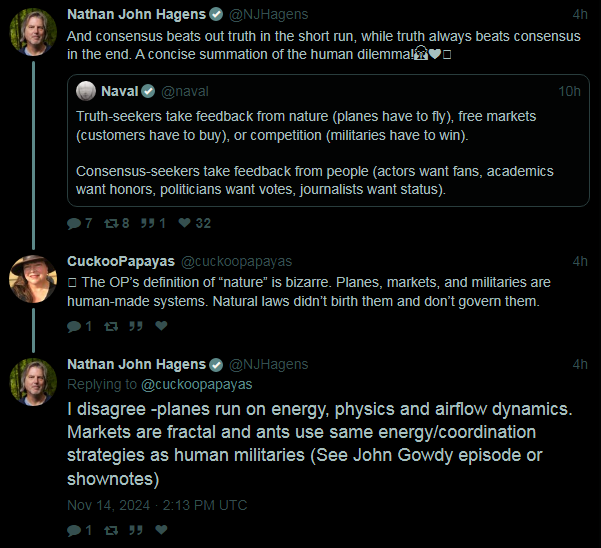Screen dimensions: 601x548
Task: Open the quoted Naval tweet text
Action: click(x=315, y=153)
